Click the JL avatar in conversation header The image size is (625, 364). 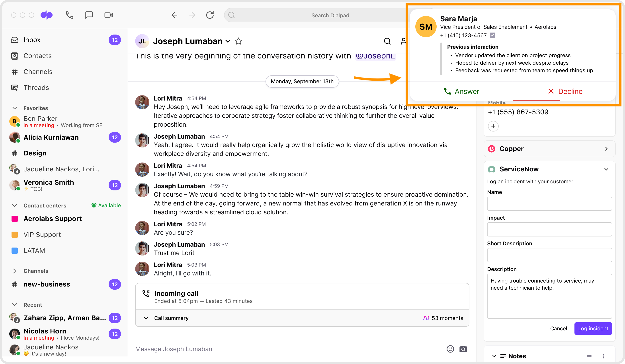point(142,41)
